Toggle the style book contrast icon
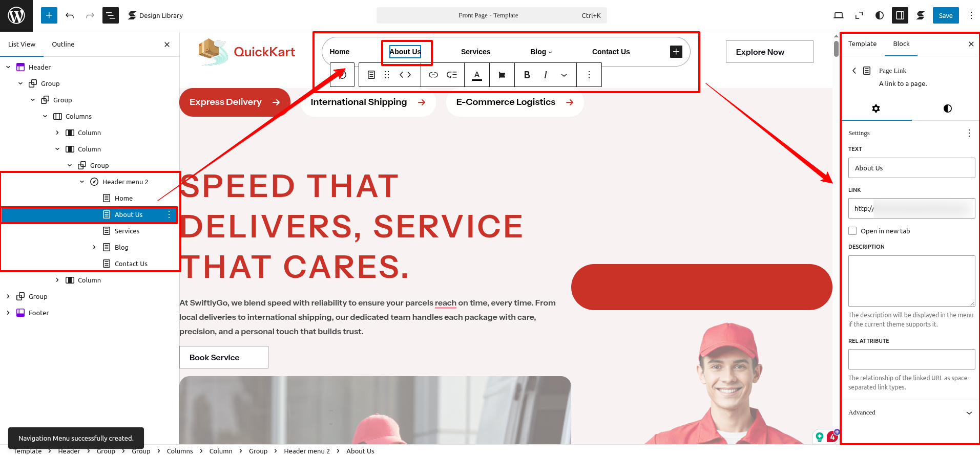Screen dimensions: 980x457 tap(879, 15)
